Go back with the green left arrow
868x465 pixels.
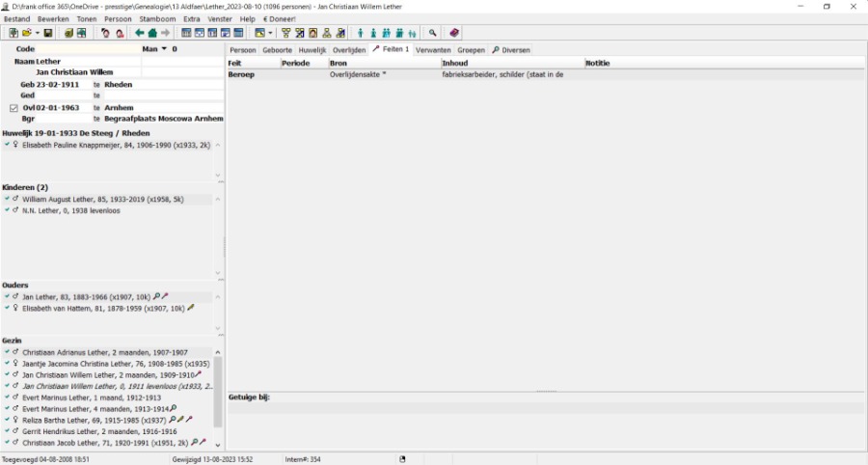[140, 33]
